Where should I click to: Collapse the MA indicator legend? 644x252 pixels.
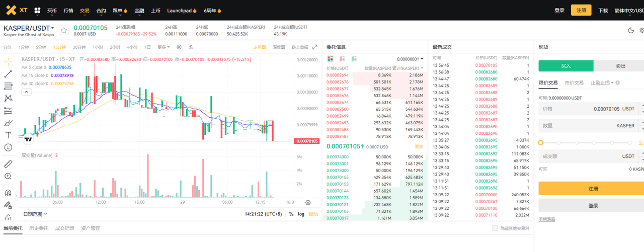click(26, 92)
